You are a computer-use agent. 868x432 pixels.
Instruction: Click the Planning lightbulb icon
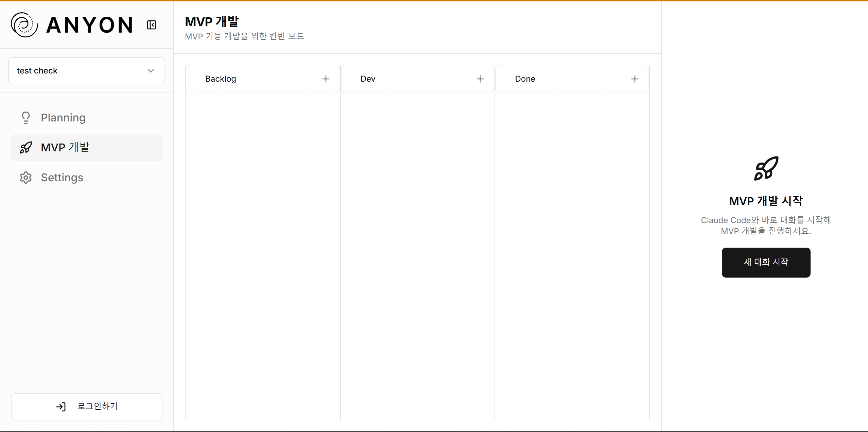pyautogui.click(x=26, y=118)
